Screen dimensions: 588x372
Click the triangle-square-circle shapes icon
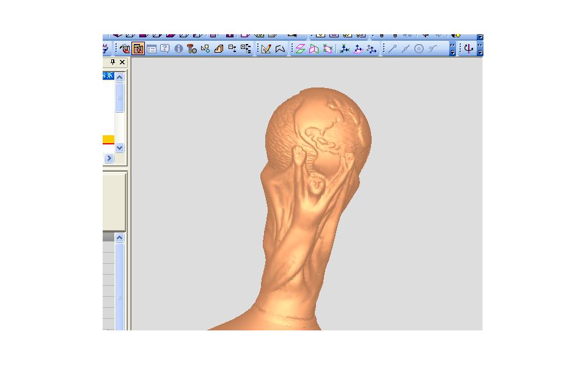[x=205, y=49]
